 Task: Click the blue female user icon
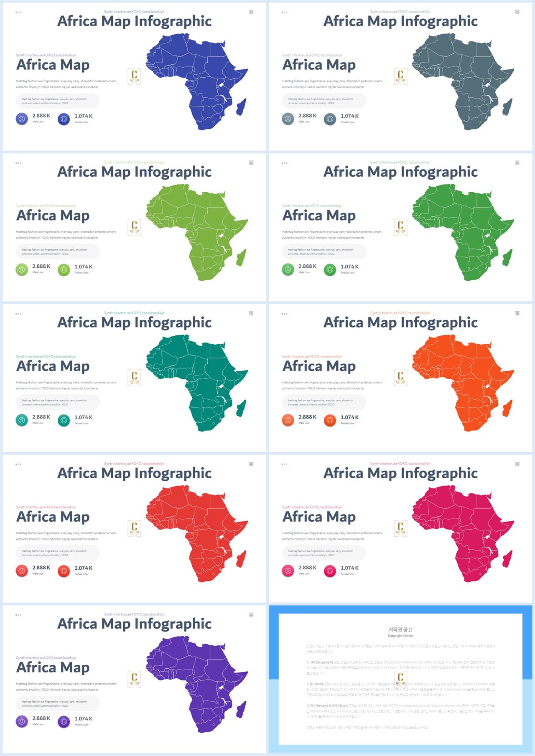64,119
